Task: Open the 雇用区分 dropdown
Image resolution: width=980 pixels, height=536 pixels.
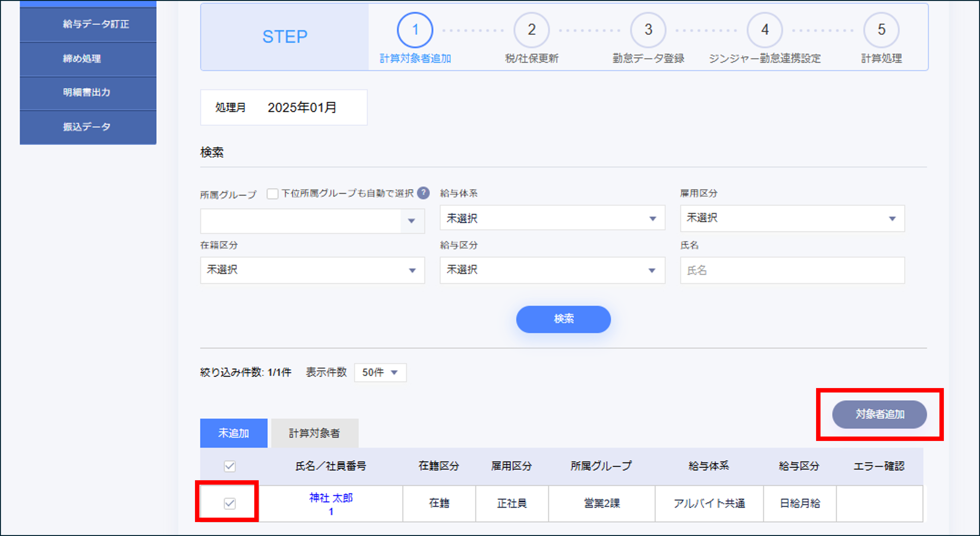Action: pos(792,218)
